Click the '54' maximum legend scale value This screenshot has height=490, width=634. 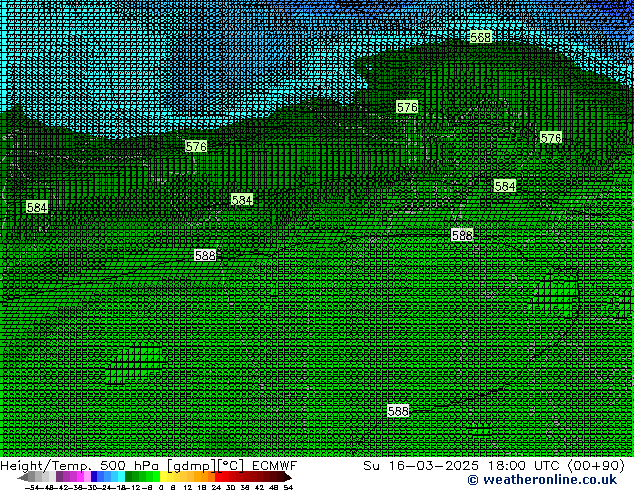[x=288, y=488]
